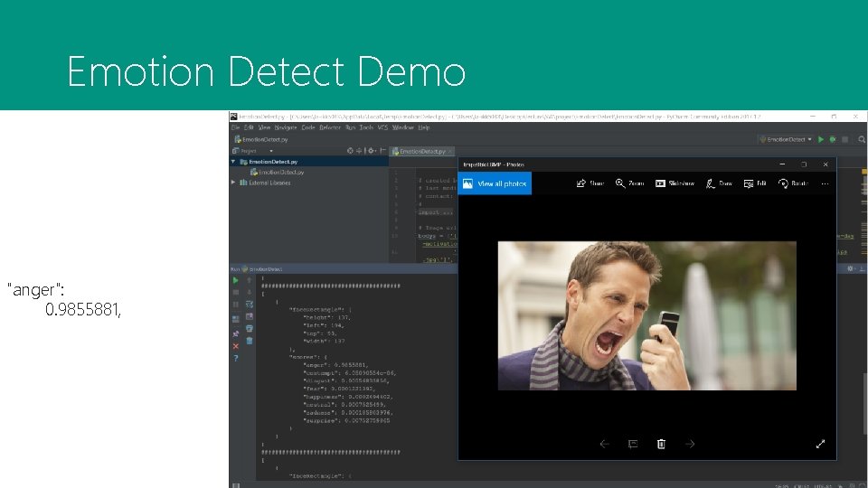Screen dimensions: 868x488
Task: Click View all photos
Action: (495, 183)
